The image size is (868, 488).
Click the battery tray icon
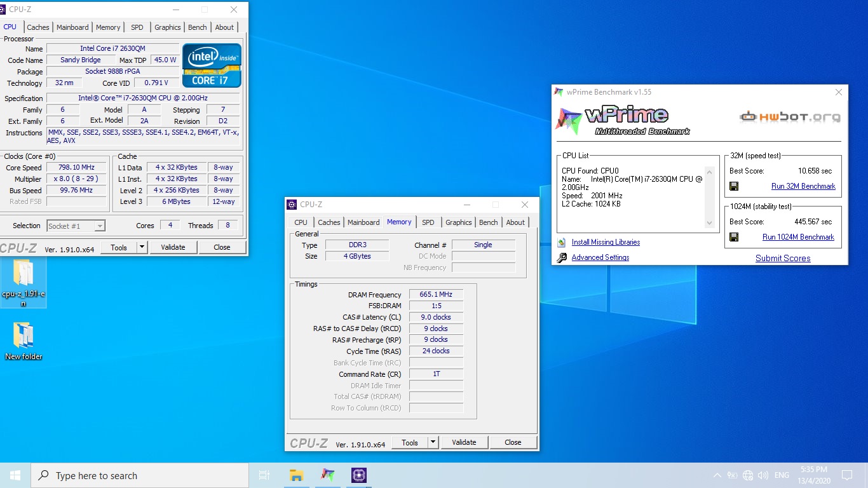click(x=733, y=475)
